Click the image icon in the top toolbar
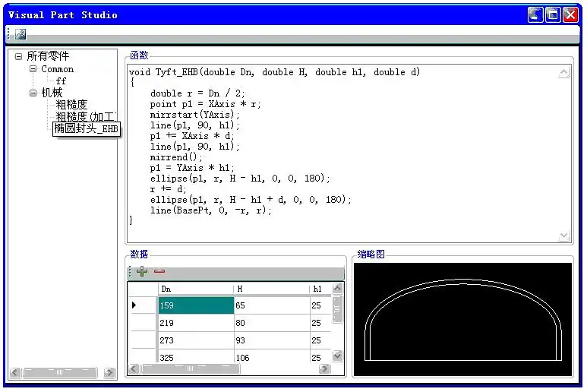The image size is (587, 392). (x=21, y=34)
